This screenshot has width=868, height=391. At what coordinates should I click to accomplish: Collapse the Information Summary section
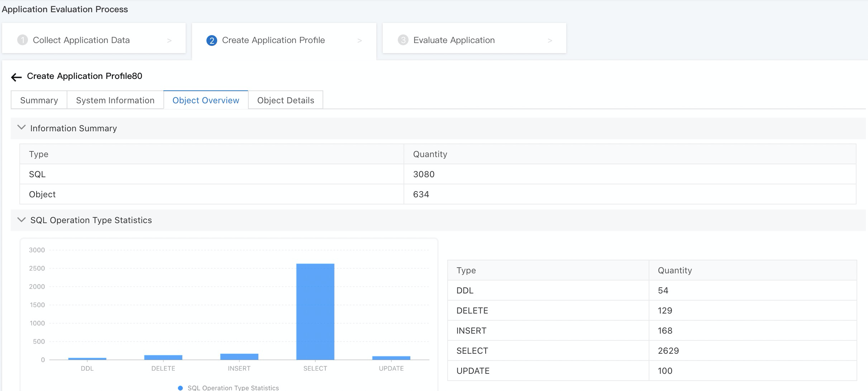22,128
